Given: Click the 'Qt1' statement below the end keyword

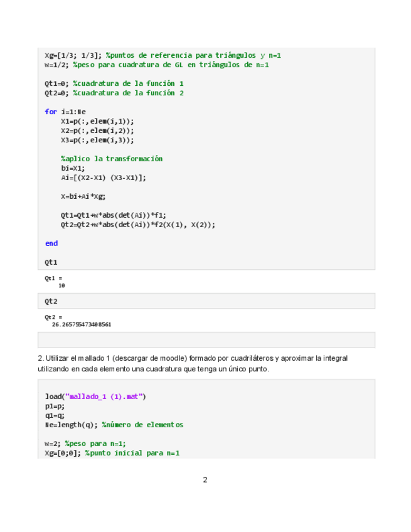Looking at the screenshot, I should [51, 262].
